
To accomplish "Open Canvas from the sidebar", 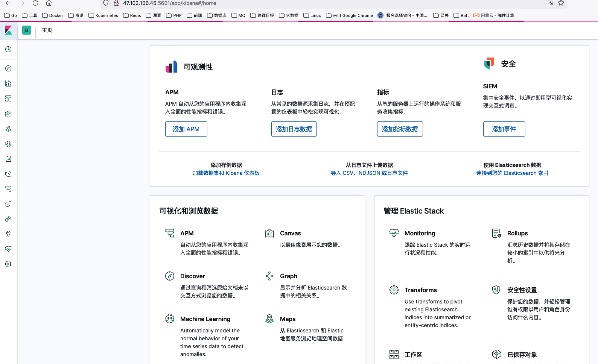I will 8,114.
